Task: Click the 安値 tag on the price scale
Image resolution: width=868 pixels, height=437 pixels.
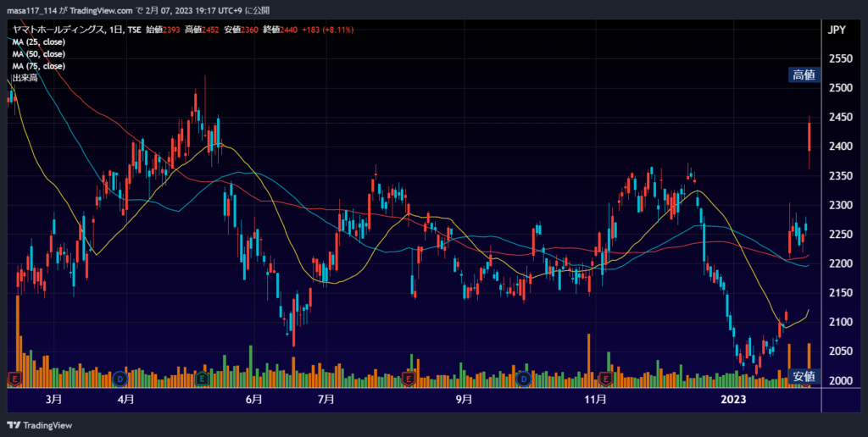Action: (x=804, y=377)
